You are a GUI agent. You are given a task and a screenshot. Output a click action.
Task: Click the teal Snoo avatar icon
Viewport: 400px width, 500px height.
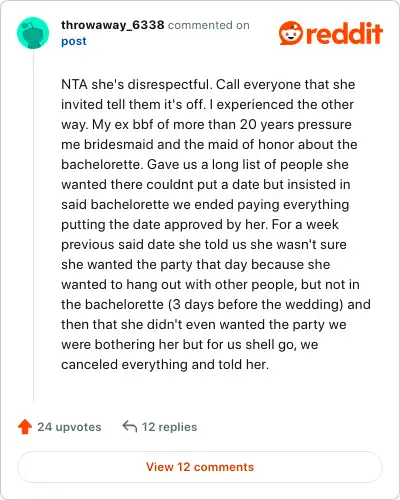33,33
